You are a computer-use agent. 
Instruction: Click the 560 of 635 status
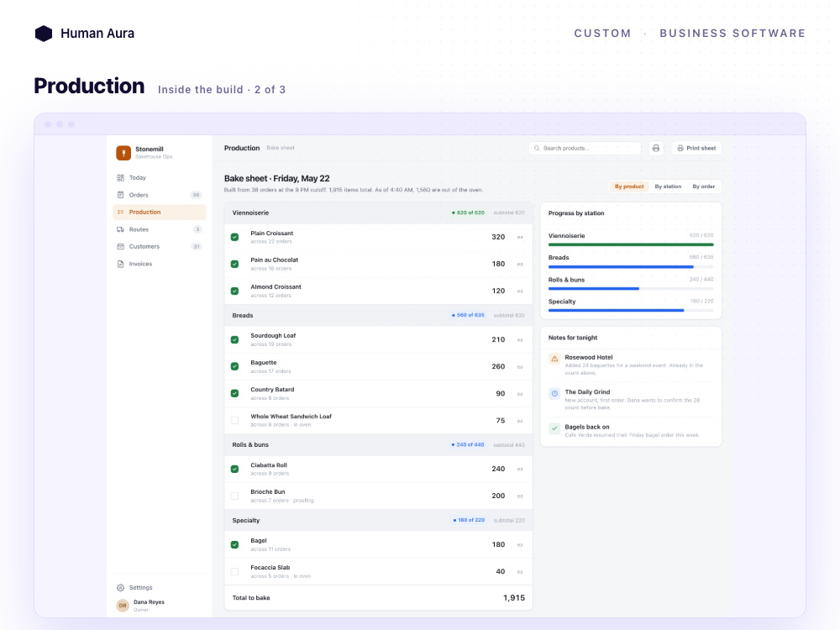[x=468, y=316]
